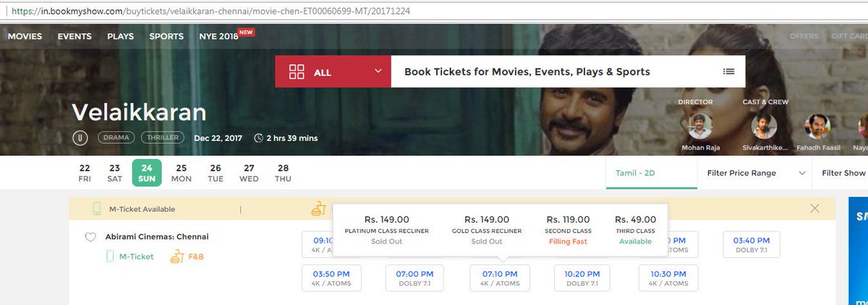Open Sivakarthikeyan's cast photo
Viewport: 868px width, 305px height.
(x=763, y=126)
